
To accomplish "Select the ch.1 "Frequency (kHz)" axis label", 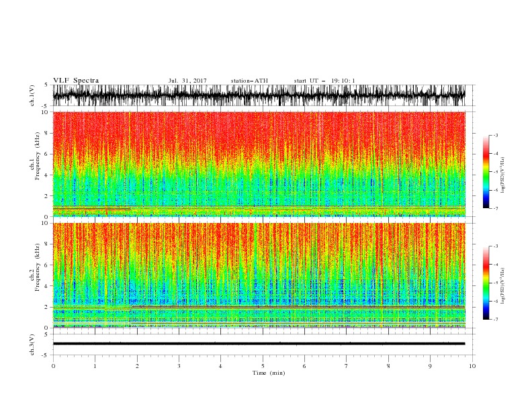I will tap(37, 156).
